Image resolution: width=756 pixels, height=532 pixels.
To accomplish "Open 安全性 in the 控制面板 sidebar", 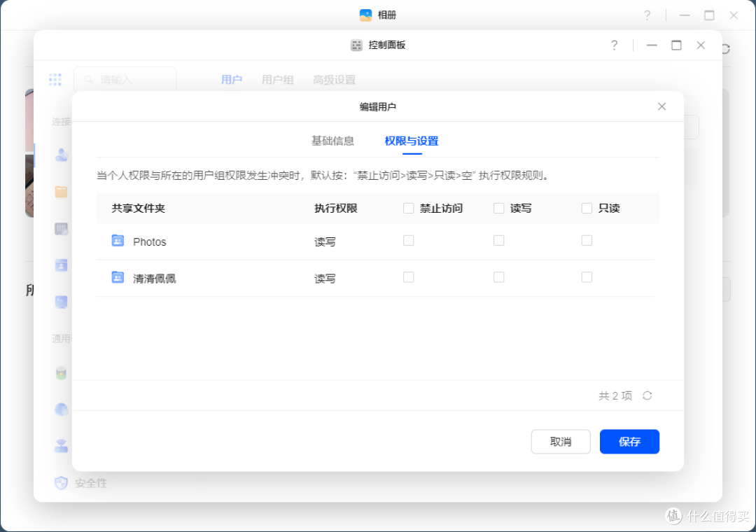I will pos(80,483).
